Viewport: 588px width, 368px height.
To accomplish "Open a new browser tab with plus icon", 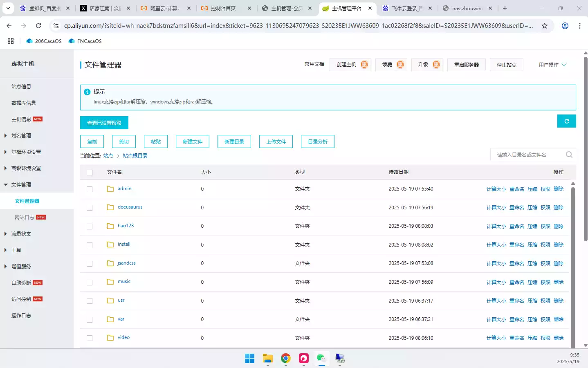I will click(505, 8).
